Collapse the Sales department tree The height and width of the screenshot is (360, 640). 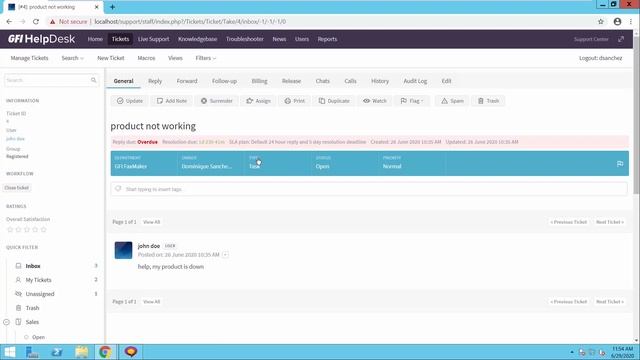click(7, 322)
